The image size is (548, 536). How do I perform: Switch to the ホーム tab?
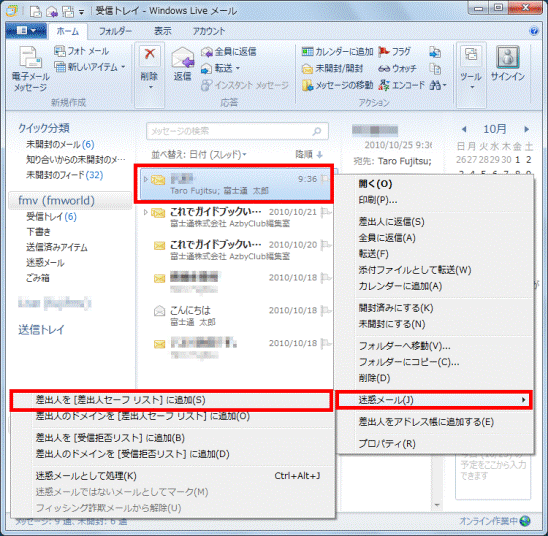point(67,31)
